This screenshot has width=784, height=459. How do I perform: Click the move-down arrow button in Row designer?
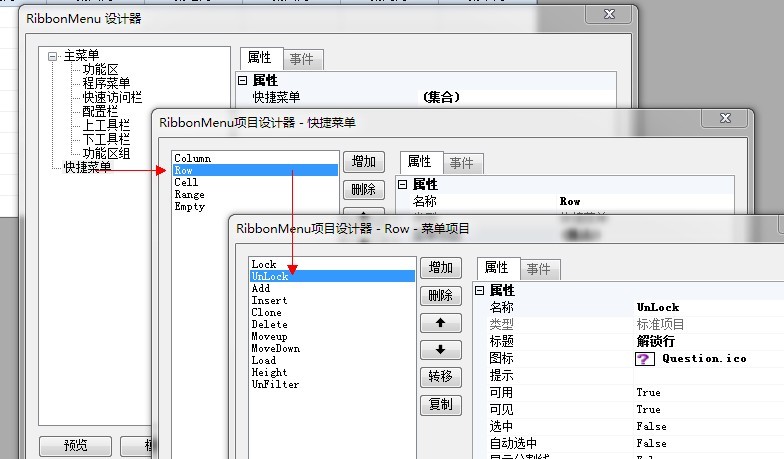[440, 350]
